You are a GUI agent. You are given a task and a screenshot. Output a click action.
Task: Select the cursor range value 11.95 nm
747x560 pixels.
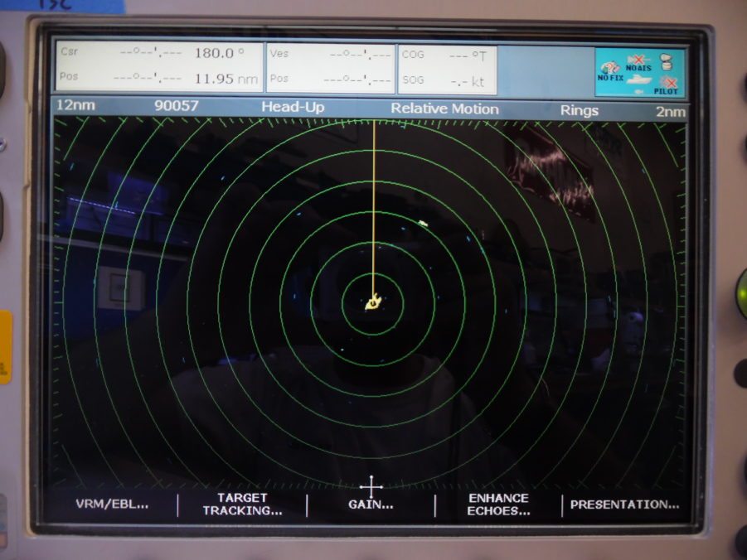226,79
